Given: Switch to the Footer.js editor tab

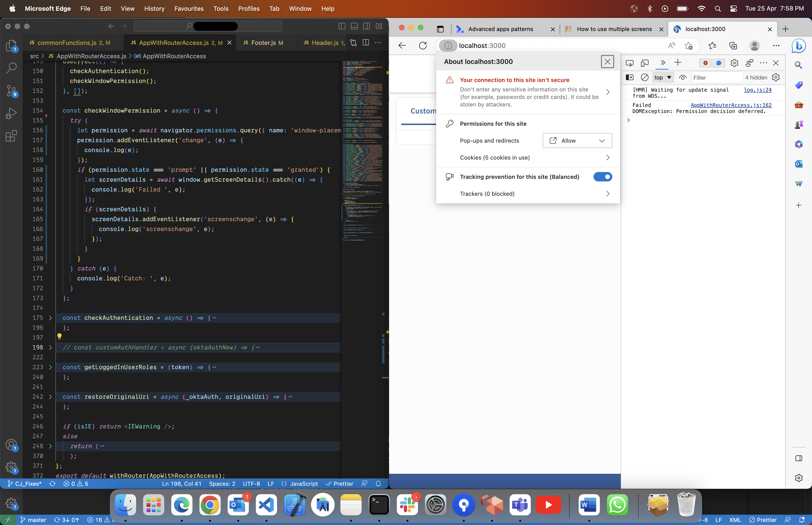Looking at the screenshot, I should pos(264,43).
